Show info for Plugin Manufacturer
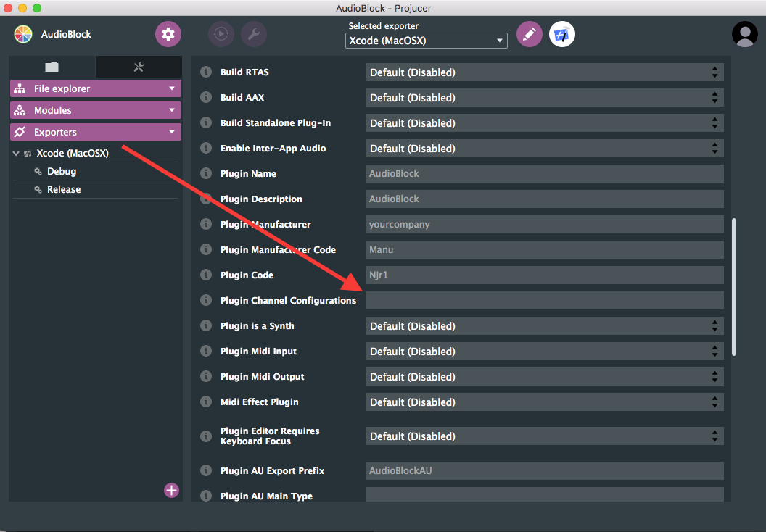The image size is (766, 532). click(x=206, y=224)
